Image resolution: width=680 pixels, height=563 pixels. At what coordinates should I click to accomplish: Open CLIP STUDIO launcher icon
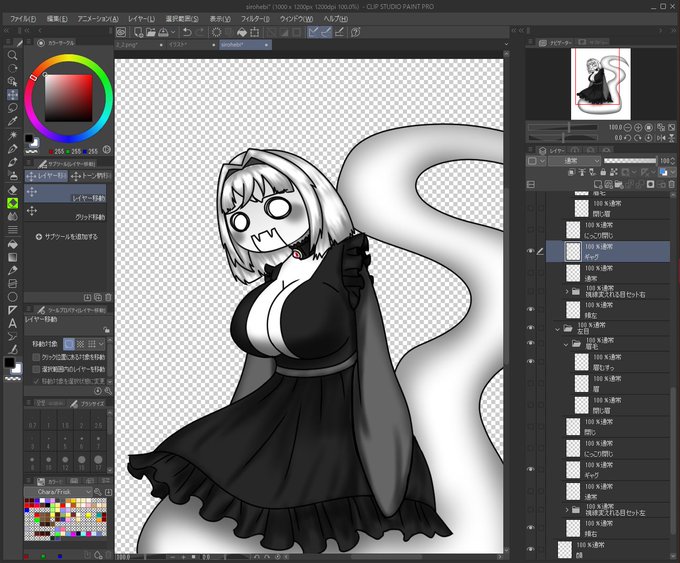pyautogui.click(x=121, y=32)
